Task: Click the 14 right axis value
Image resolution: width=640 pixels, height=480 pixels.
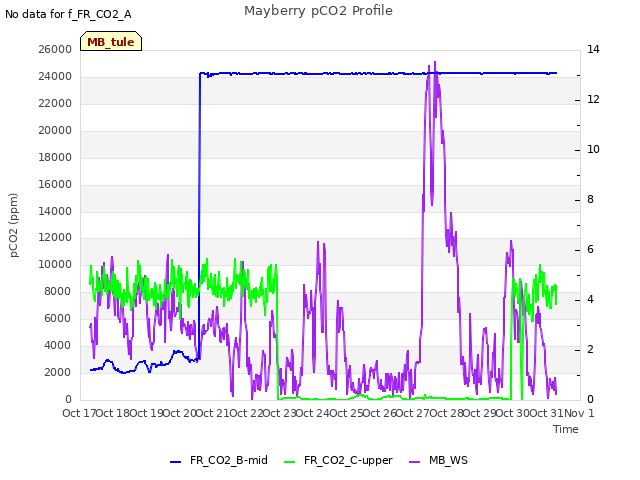Action: coord(593,49)
